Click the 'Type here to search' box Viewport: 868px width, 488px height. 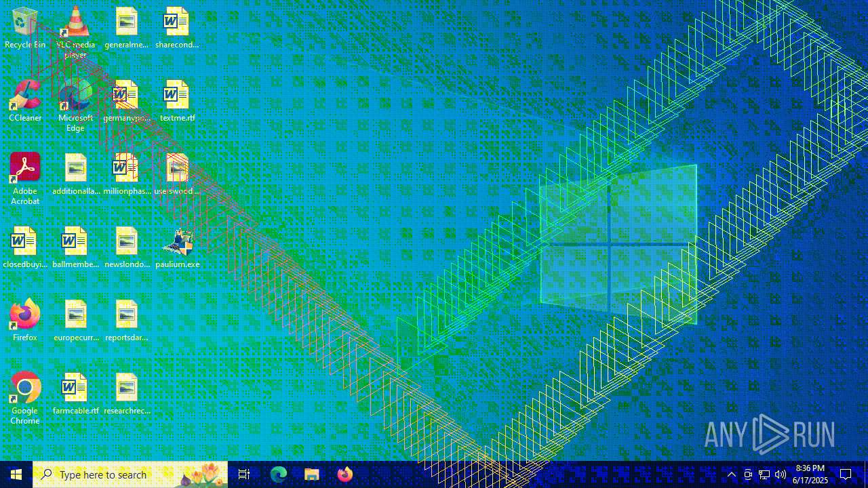(x=130, y=474)
